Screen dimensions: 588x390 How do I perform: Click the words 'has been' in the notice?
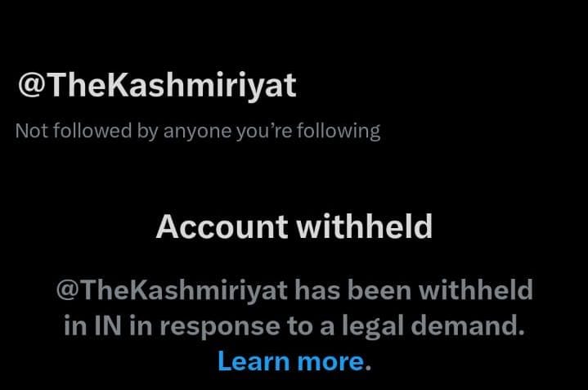click(x=352, y=290)
